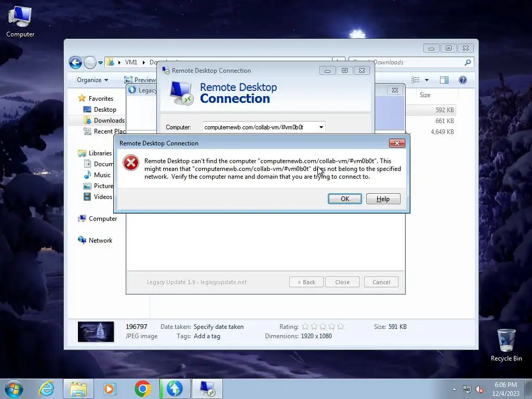Open the view options dropdown arrow
Screen dimensions: 532x399
[x=427, y=80]
